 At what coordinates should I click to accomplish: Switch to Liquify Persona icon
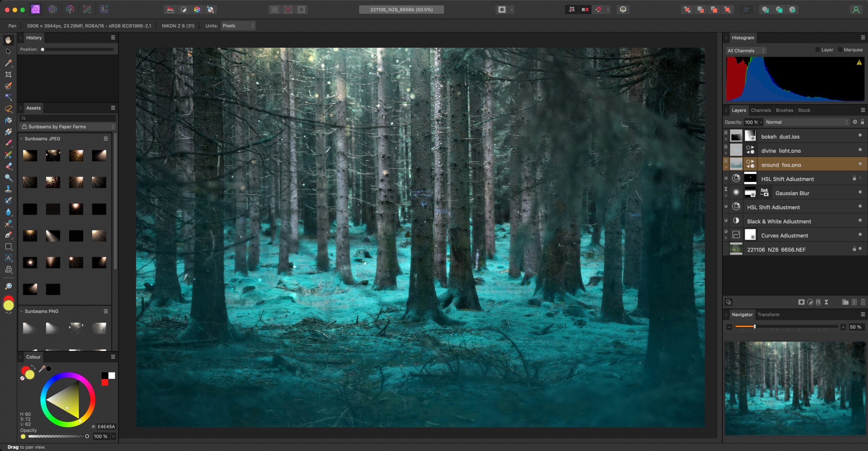click(53, 9)
